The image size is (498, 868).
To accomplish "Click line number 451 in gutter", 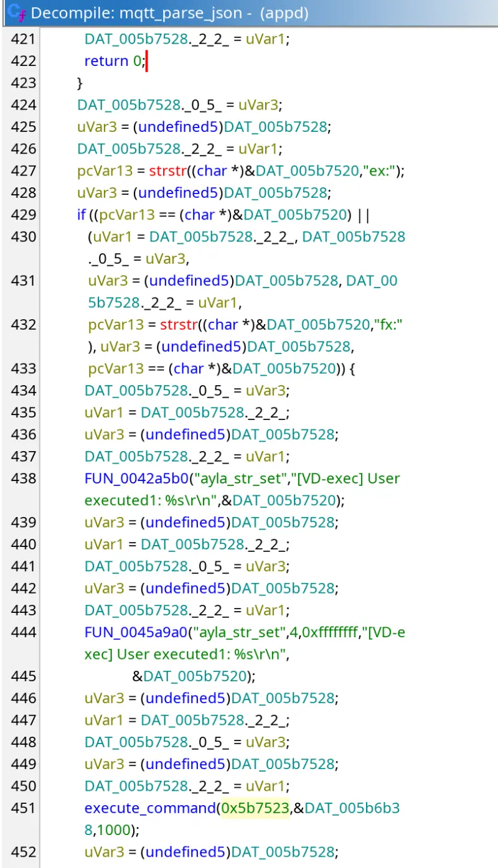I will click(x=23, y=808).
